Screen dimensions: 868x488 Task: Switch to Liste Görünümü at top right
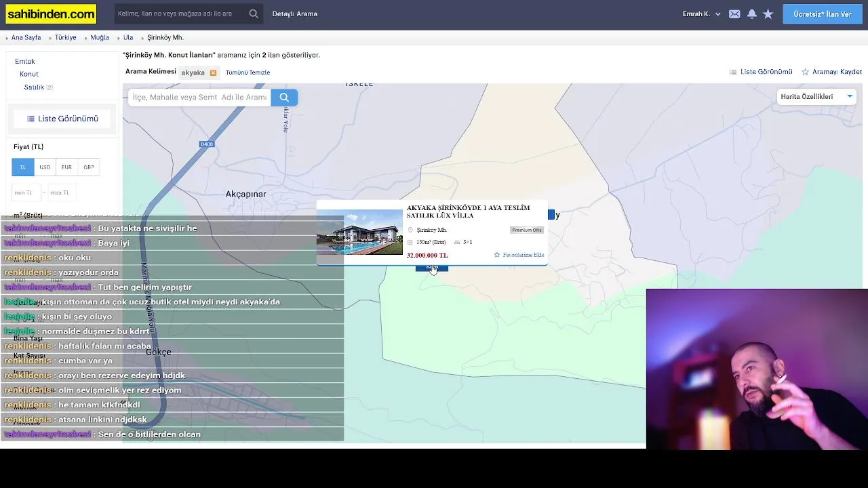coord(761,71)
